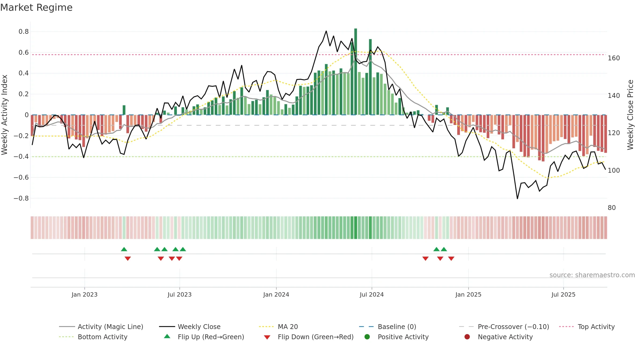Image resolution: width=644 pixels, height=362 pixels.
Task: Toggle the Top Activity legend entry
Action: click(587, 327)
